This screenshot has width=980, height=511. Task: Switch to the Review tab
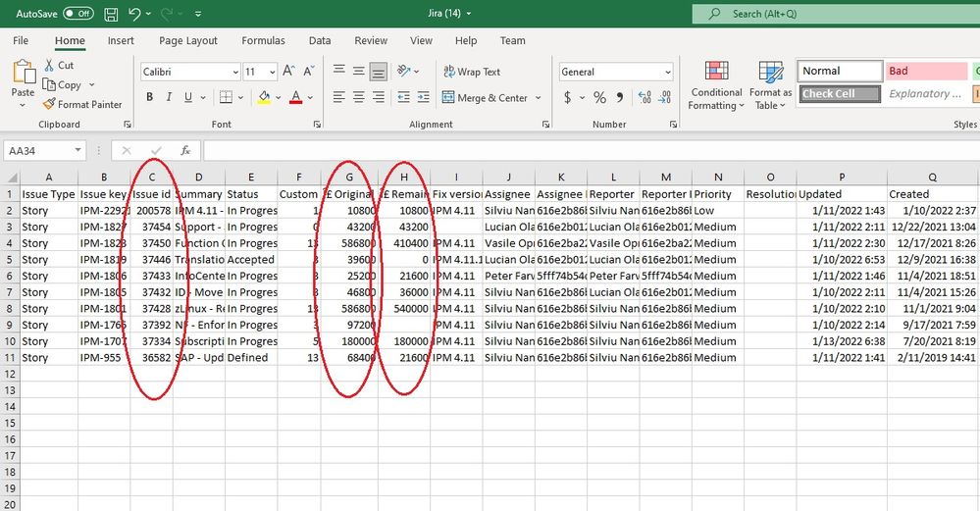click(x=371, y=40)
